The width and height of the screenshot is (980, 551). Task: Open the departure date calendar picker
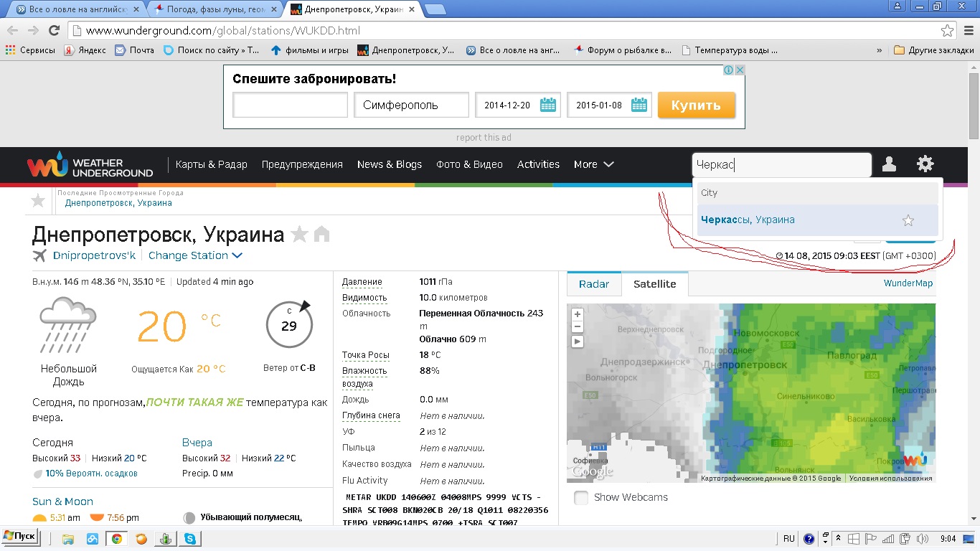[x=548, y=105]
